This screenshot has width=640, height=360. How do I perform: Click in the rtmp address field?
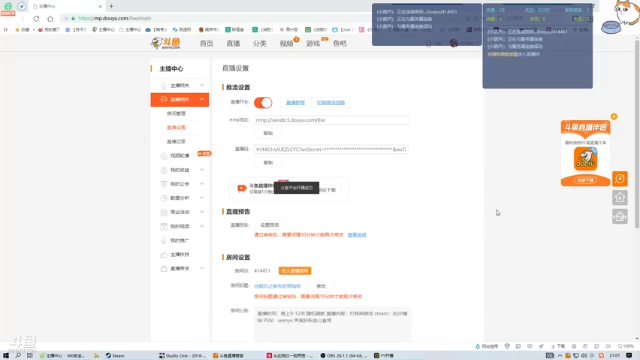(x=331, y=120)
